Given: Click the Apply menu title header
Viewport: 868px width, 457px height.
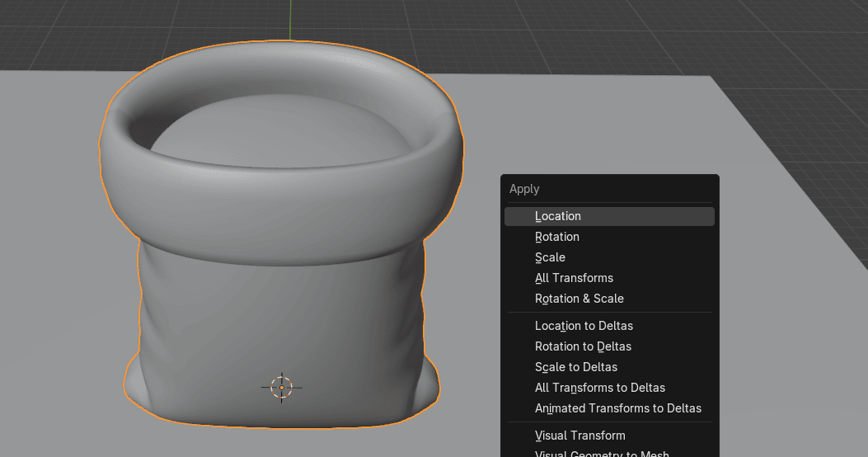Looking at the screenshot, I should pos(524,189).
